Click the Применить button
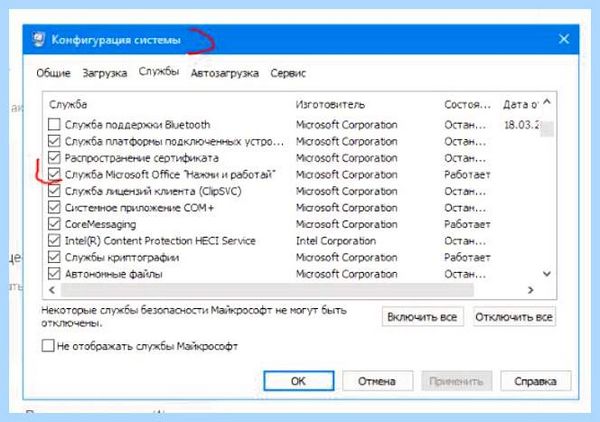Image resolution: width=600 pixels, height=422 pixels. (456, 381)
